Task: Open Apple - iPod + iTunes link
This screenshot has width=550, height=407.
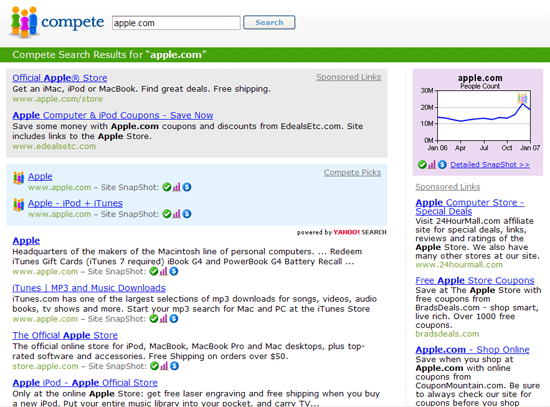Action: (x=75, y=203)
